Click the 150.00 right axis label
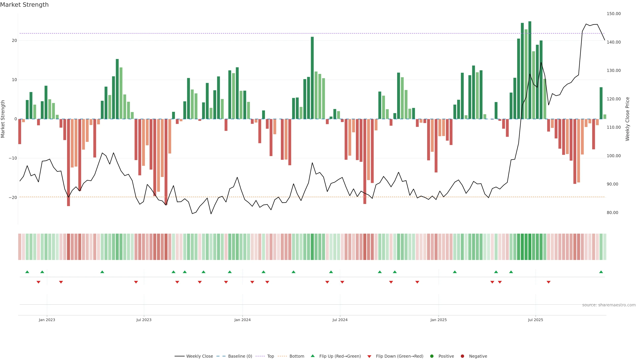 [613, 14]
